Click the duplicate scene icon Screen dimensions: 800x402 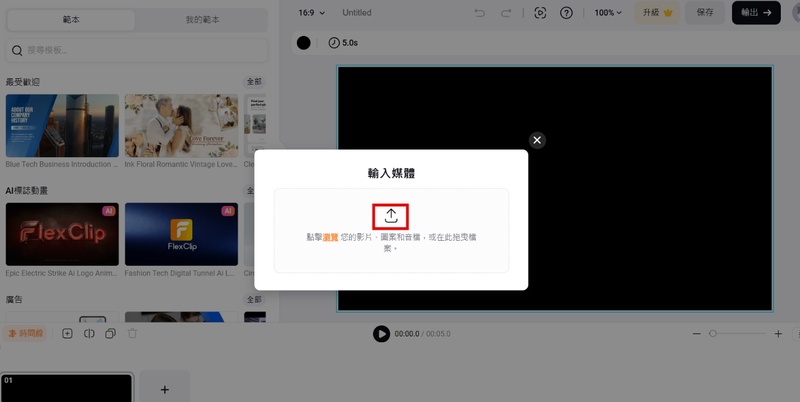(110, 334)
